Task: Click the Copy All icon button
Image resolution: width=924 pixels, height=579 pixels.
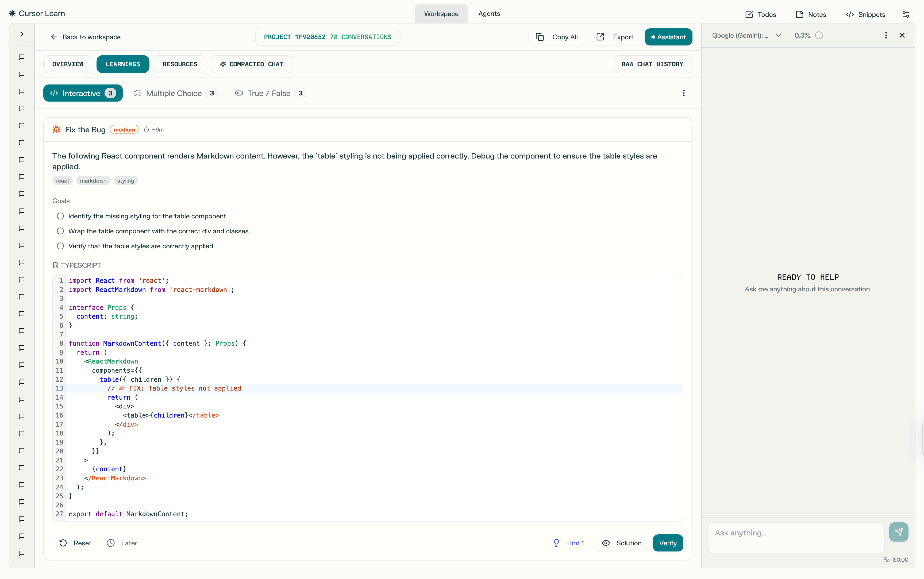Action: point(540,37)
